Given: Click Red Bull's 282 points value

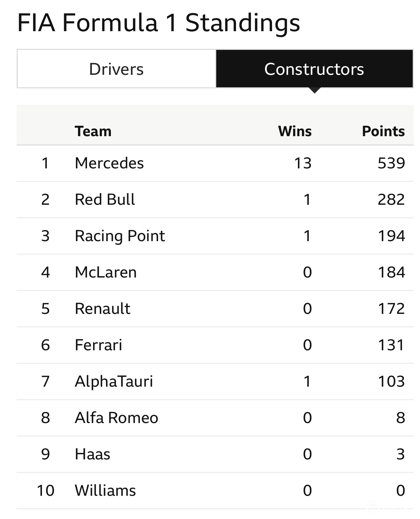Looking at the screenshot, I should point(391,200).
